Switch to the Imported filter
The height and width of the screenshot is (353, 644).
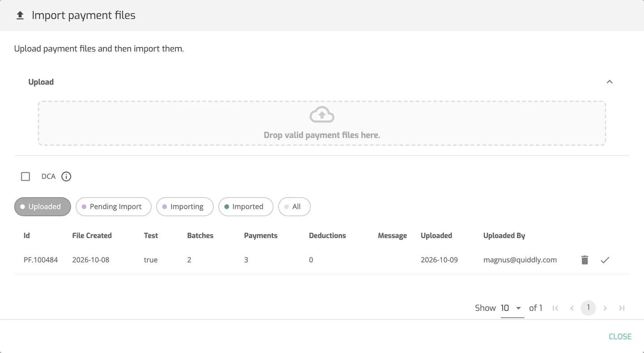[x=246, y=207]
